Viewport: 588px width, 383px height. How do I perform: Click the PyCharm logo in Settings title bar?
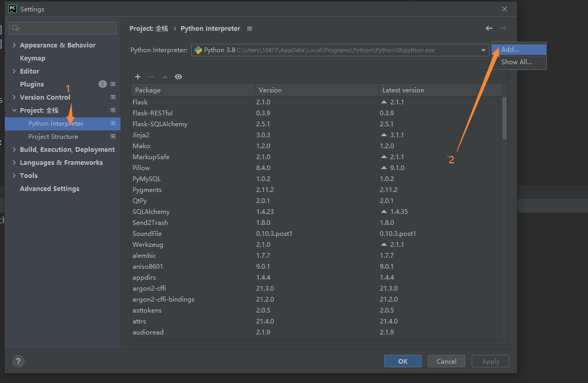13,9
